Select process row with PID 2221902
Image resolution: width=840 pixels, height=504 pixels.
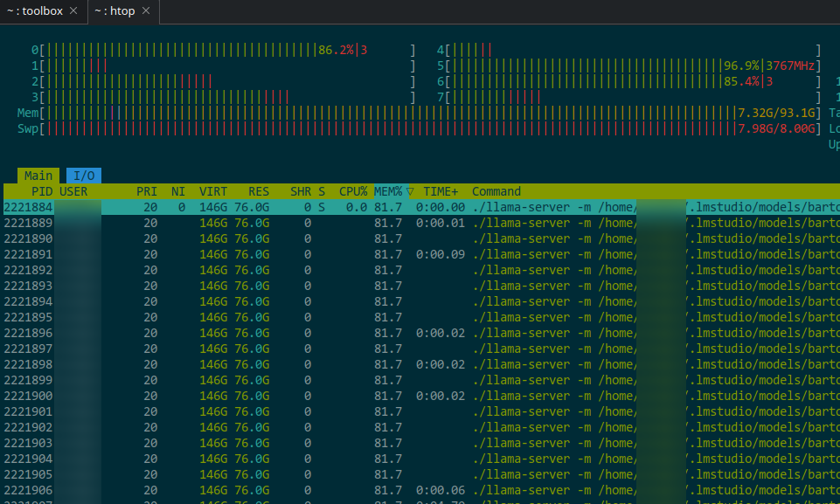click(x=421, y=427)
